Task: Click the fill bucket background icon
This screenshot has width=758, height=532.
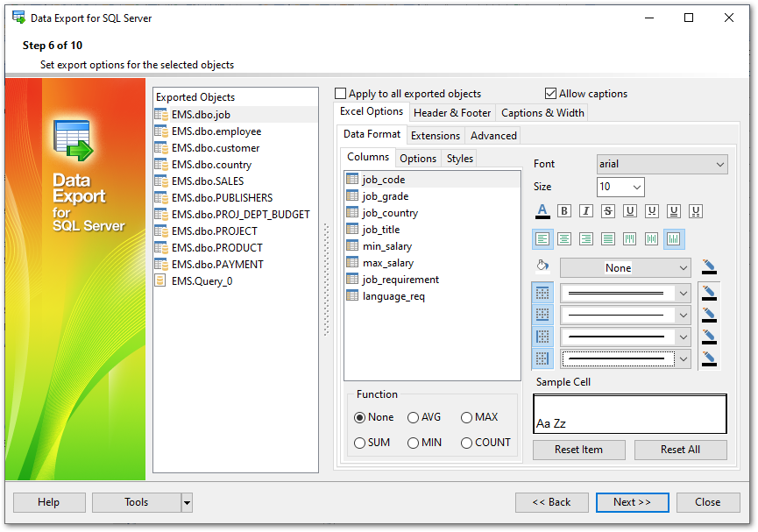Action: 542,266
